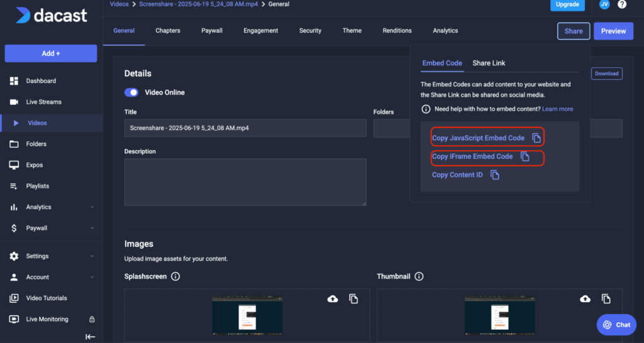Open the Add + button
The image size is (644, 343).
(51, 53)
